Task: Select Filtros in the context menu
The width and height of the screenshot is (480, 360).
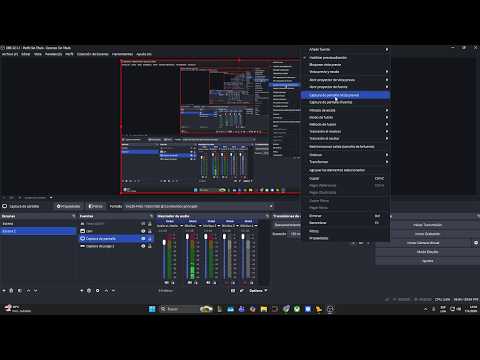Action: click(346, 231)
